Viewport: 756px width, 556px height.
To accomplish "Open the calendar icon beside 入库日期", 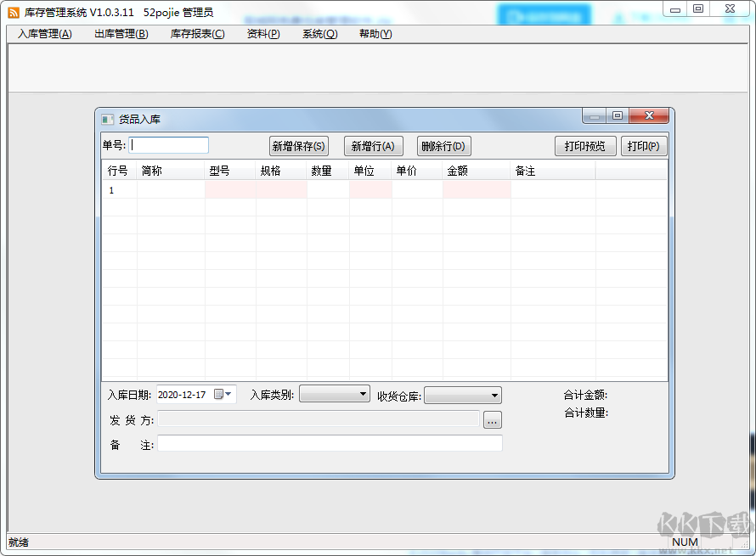I will [x=219, y=394].
